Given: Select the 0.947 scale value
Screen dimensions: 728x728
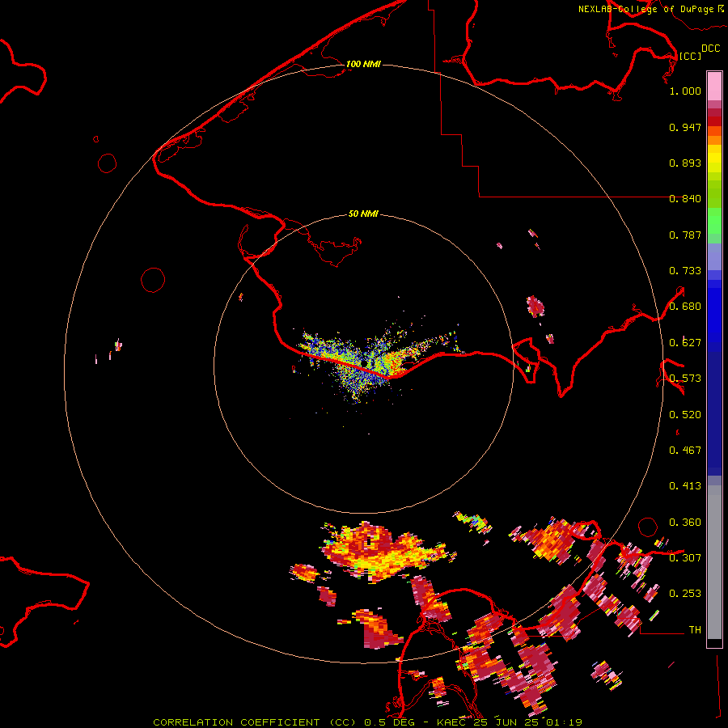Looking at the screenshot, I should [685, 127].
